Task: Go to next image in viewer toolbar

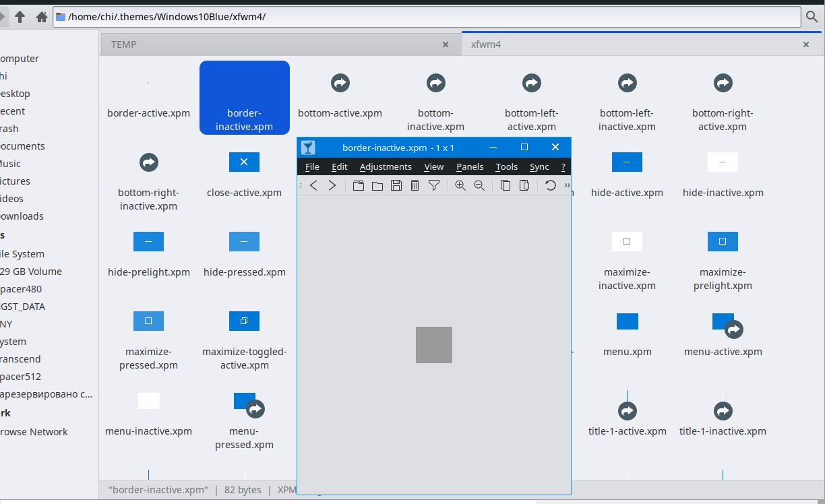Action: pos(332,185)
